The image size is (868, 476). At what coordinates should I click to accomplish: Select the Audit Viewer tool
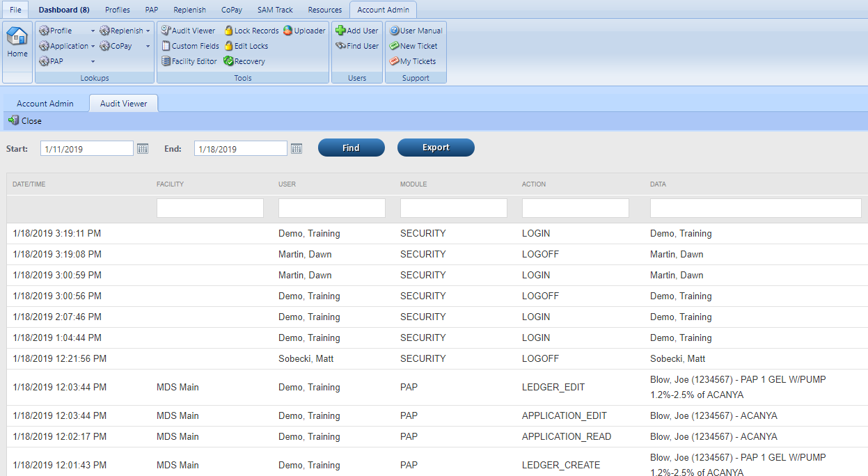click(x=188, y=30)
